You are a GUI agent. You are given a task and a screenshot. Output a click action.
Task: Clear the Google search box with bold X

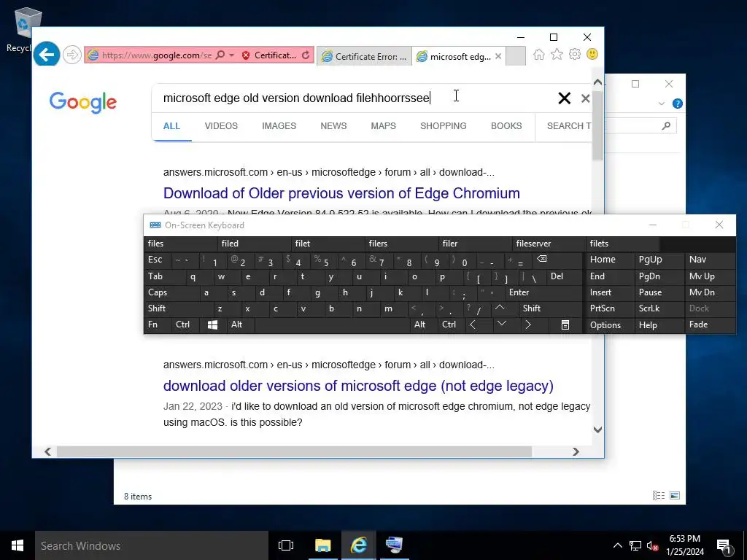click(x=565, y=98)
